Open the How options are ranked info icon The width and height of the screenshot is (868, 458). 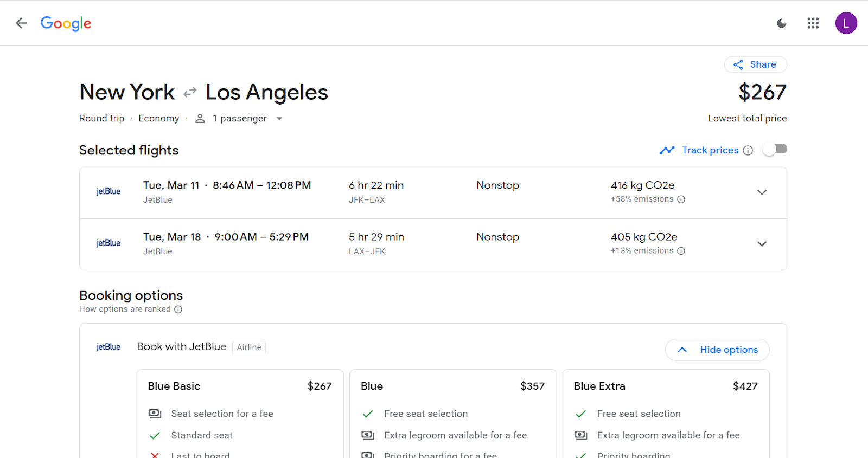coord(178,309)
